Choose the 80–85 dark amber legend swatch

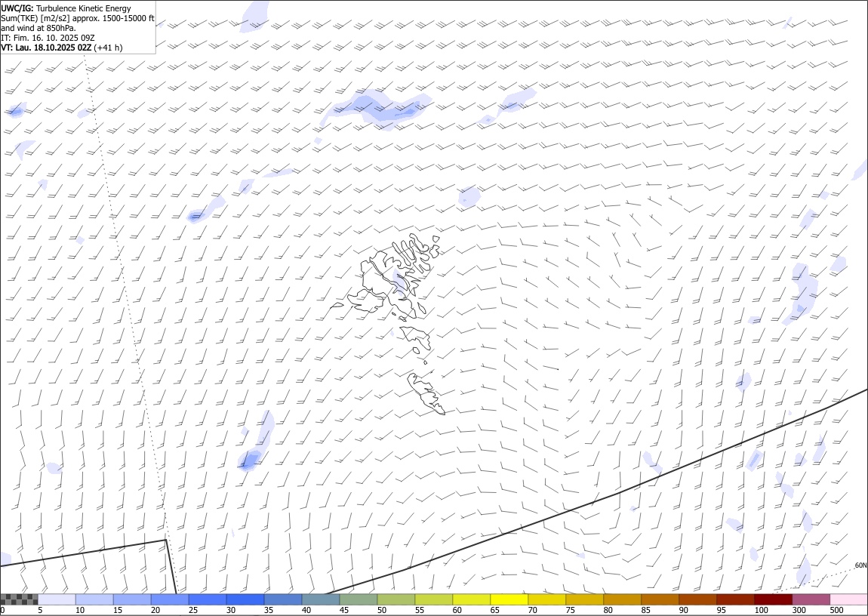click(x=622, y=599)
